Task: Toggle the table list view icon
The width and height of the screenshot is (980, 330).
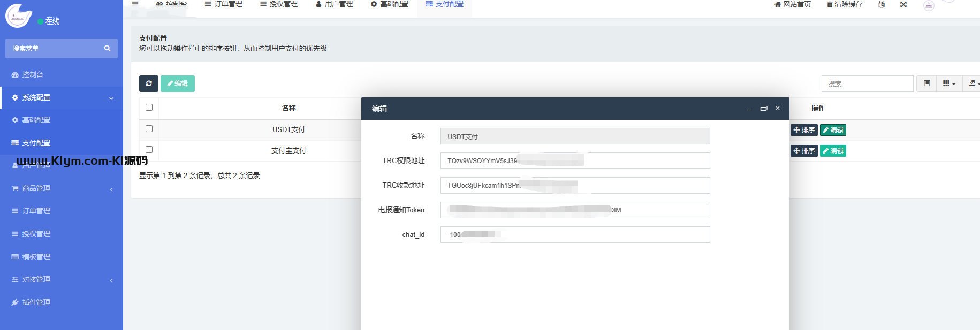Action: (x=926, y=83)
